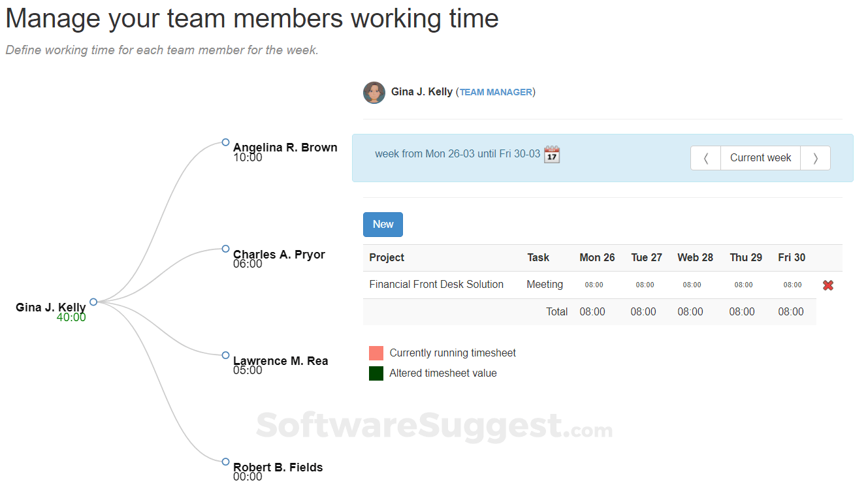Open the calendar date picker icon
868x489 pixels.
552,155
